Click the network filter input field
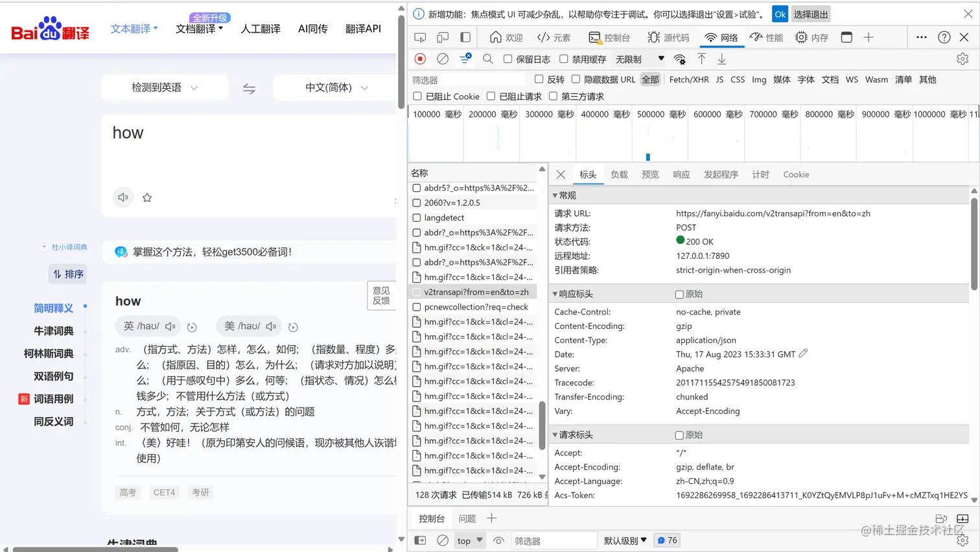980x552 pixels. pyautogui.click(x=468, y=80)
